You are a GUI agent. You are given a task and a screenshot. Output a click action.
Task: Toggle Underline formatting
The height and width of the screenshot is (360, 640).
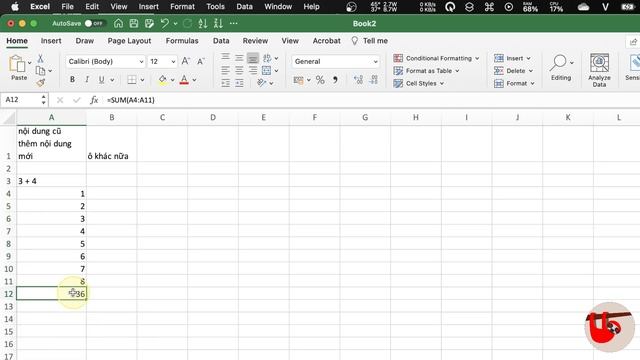point(101,80)
